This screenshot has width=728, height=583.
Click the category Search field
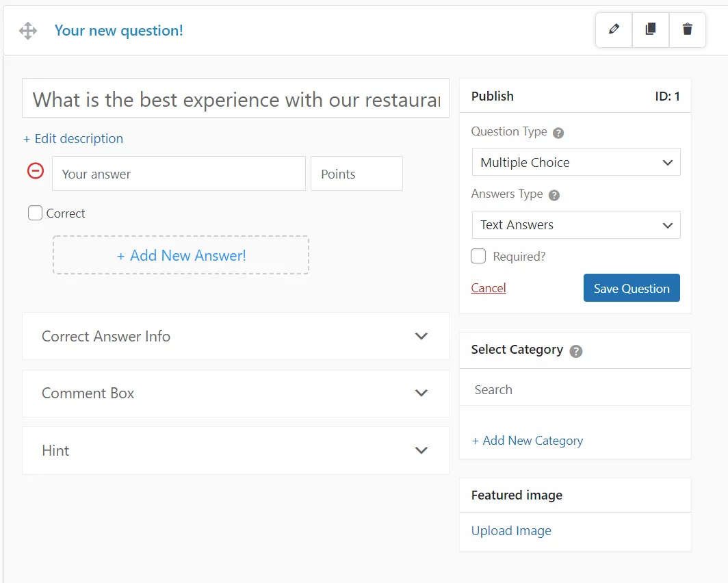[575, 389]
